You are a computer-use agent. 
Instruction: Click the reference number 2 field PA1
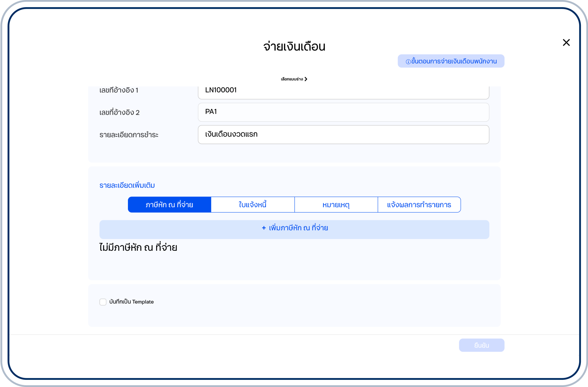point(343,112)
